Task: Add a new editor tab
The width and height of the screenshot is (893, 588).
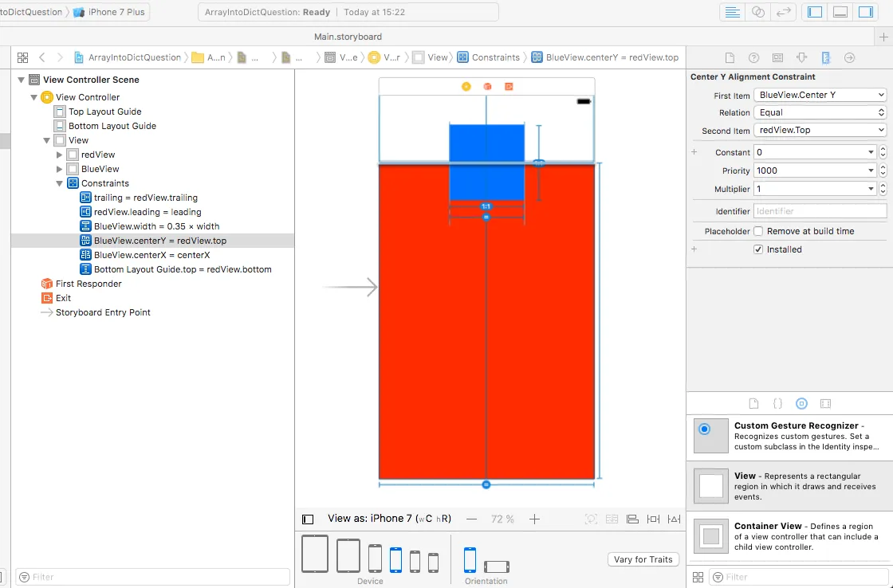Action: 883,37
